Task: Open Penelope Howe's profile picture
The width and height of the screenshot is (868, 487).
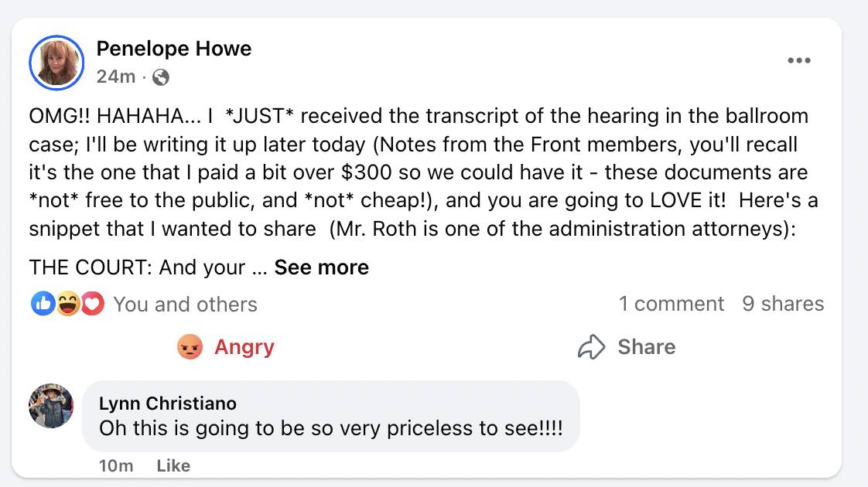Action: 56,62
